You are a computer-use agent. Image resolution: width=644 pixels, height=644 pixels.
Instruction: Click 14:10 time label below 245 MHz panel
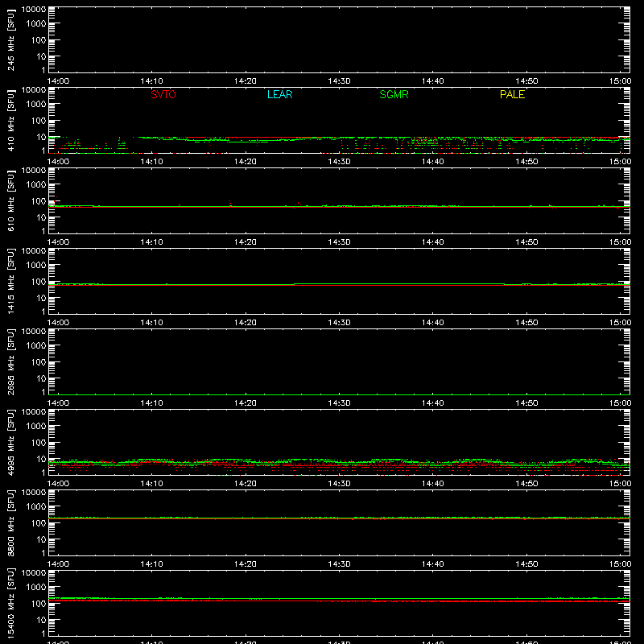tap(151, 81)
